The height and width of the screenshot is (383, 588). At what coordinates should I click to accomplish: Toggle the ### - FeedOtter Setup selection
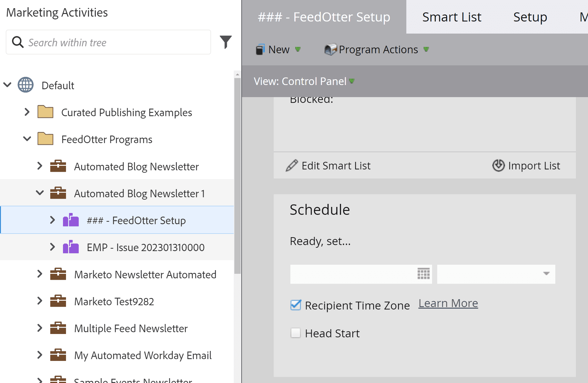click(x=136, y=220)
